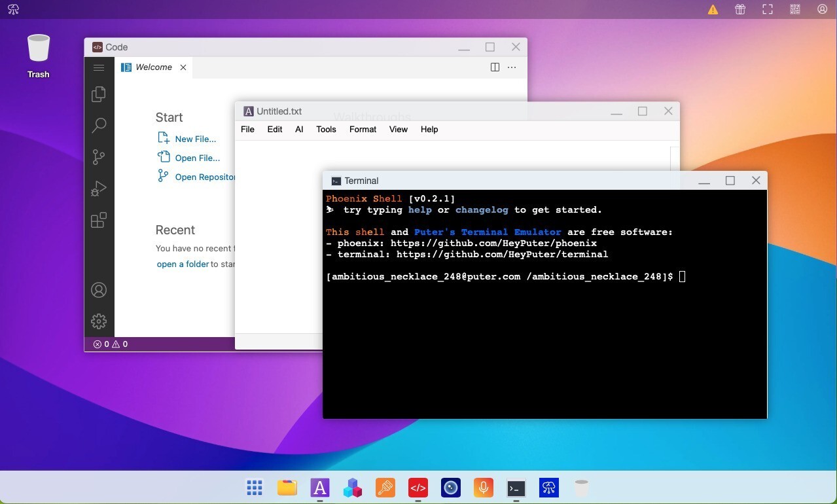Select the Welcome tab in Code
The width and height of the screenshot is (837, 504).
153,67
